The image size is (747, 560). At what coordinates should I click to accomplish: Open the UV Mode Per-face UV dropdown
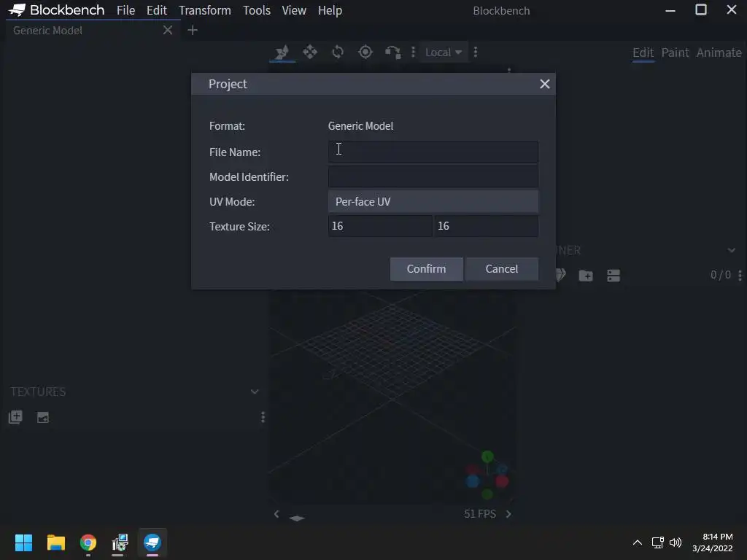tap(433, 201)
